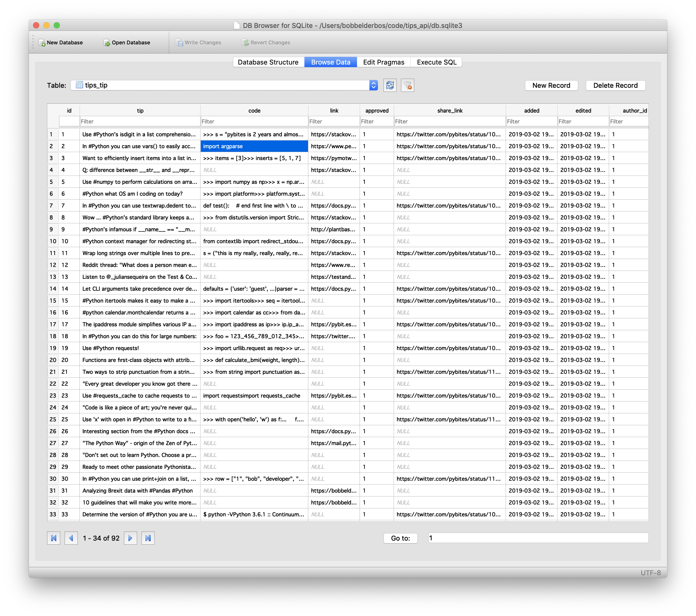Click the New Database toolbar icon
This screenshot has width=696, height=616.
tap(42, 43)
